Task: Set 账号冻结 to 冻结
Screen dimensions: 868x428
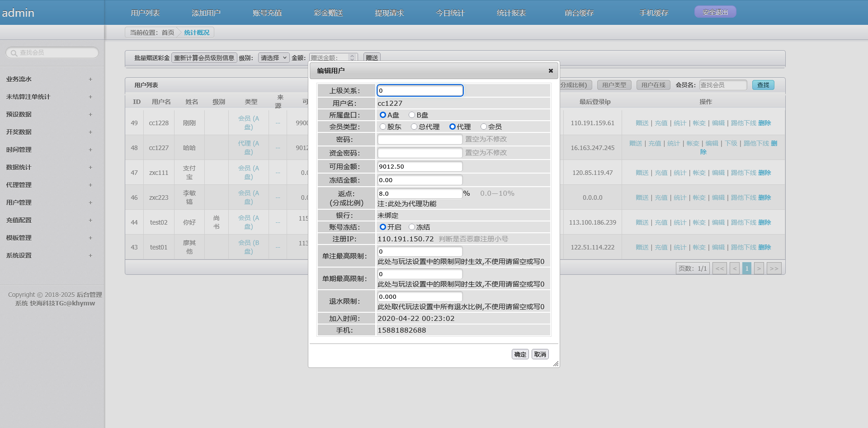Action: (x=411, y=227)
